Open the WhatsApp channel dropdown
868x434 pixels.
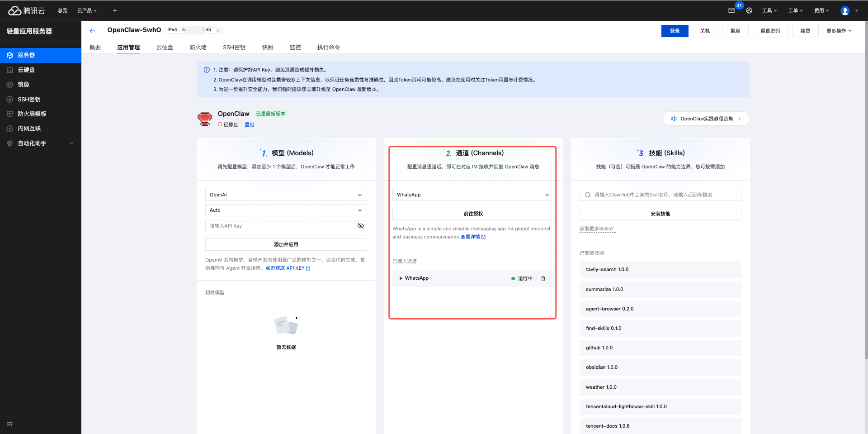tap(473, 195)
